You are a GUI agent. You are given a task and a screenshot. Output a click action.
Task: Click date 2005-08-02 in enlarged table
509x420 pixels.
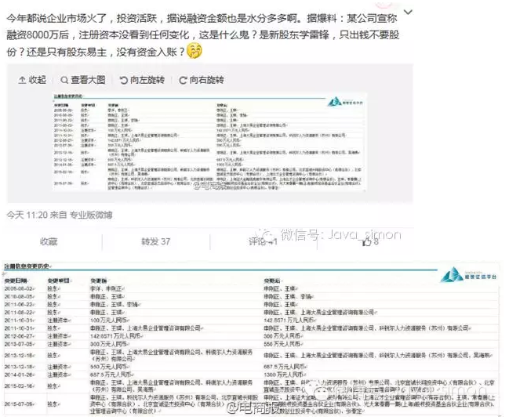pyautogui.click(x=19, y=288)
